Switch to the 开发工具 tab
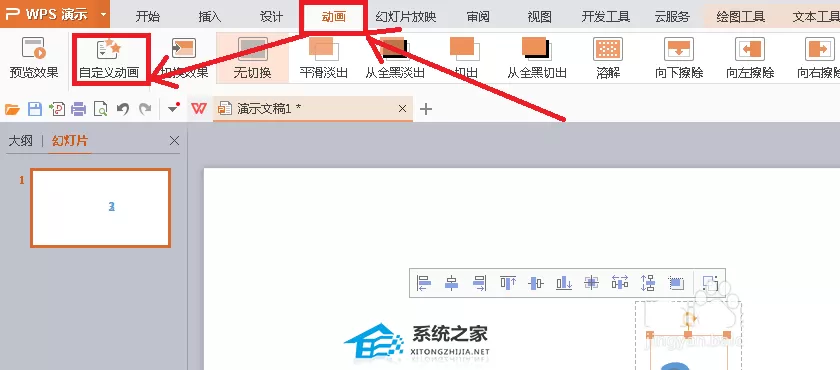 (606, 17)
